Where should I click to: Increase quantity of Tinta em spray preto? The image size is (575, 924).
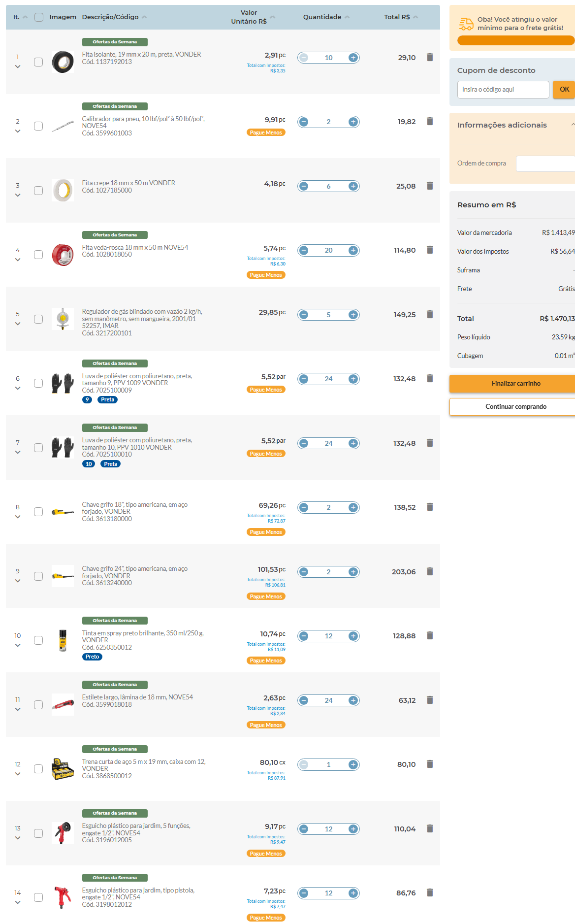click(353, 636)
